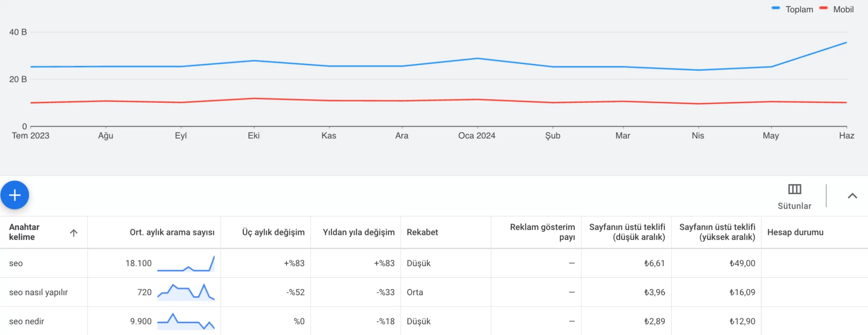This screenshot has width=868, height=335.
Task: Click the ₺12,90 high bid value
Action: [x=742, y=321]
